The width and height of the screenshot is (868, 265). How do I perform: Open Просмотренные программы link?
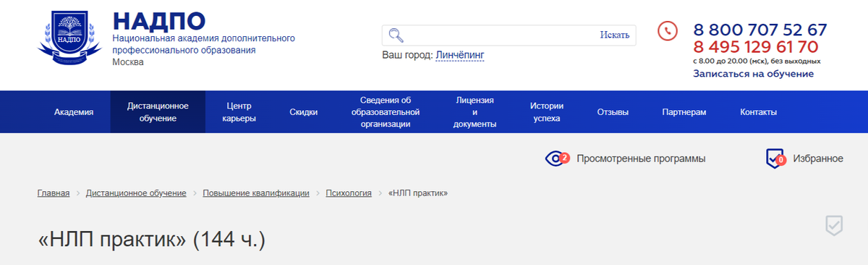pos(641,159)
